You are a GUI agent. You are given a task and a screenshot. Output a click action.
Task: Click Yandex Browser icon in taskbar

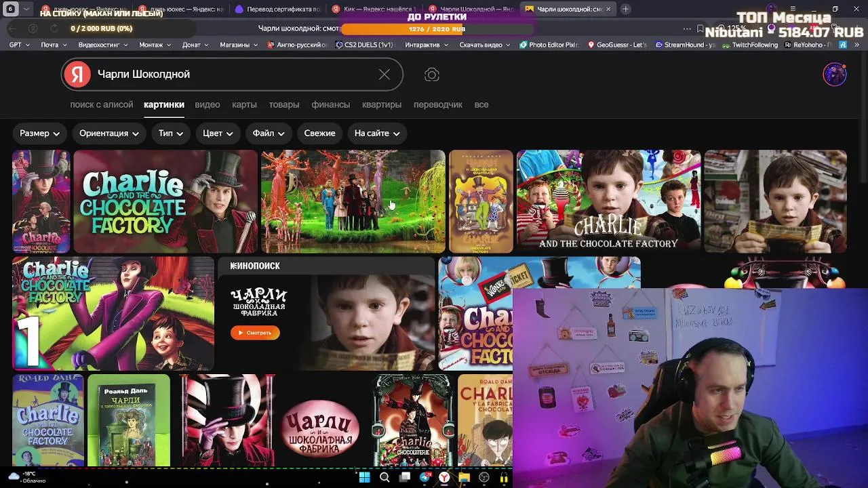pos(444,478)
